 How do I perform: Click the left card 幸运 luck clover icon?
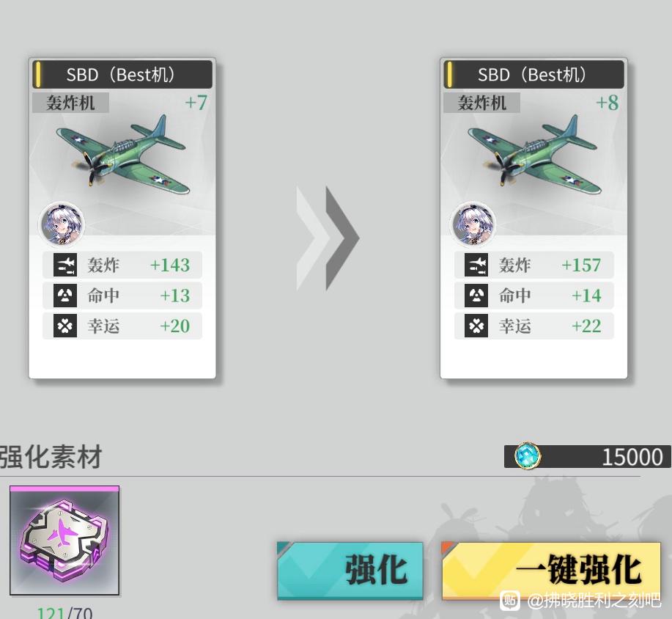[65, 326]
